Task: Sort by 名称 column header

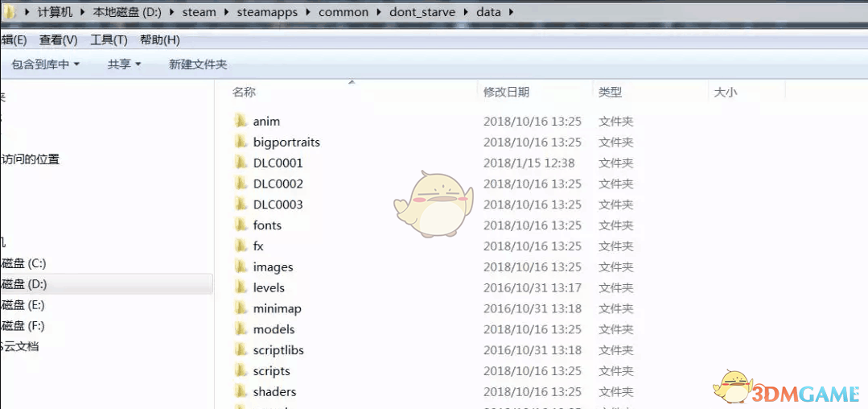Action: pyautogui.click(x=244, y=93)
